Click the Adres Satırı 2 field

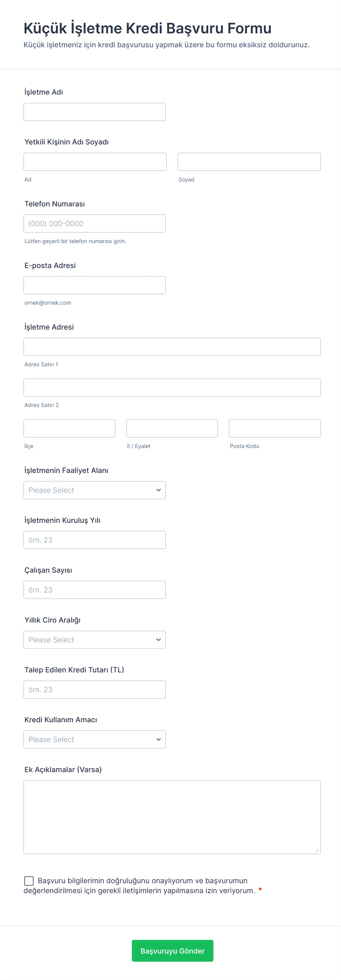pyautogui.click(x=172, y=387)
